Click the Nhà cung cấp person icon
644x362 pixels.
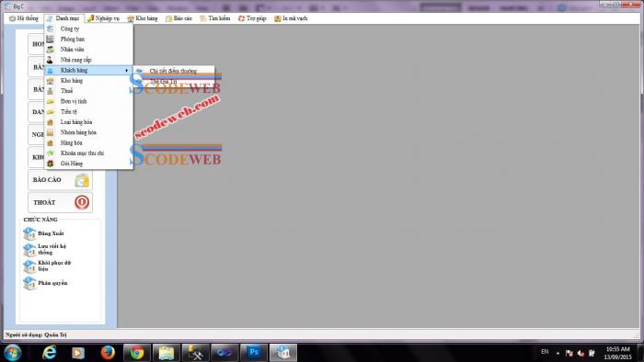50,60
